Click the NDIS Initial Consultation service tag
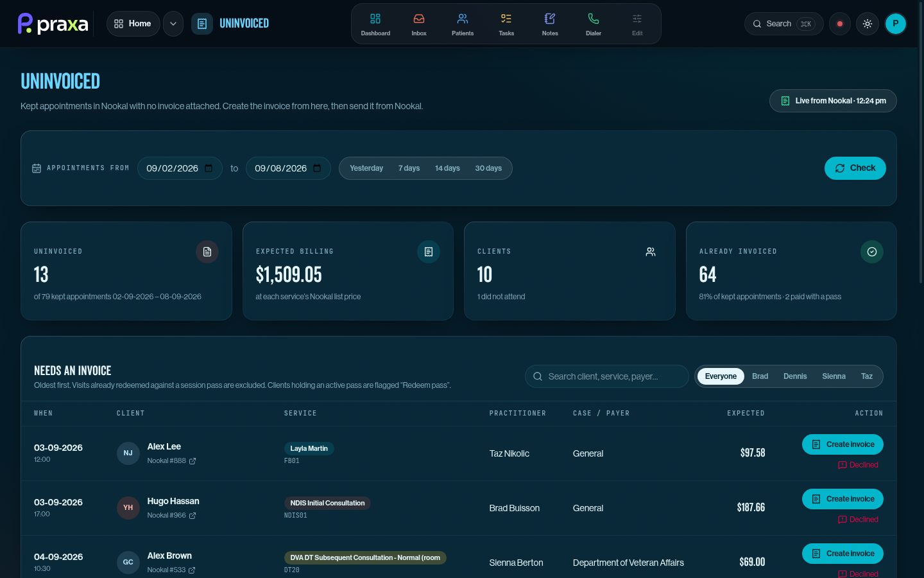Image resolution: width=924 pixels, height=578 pixels. [x=327, y=503]
